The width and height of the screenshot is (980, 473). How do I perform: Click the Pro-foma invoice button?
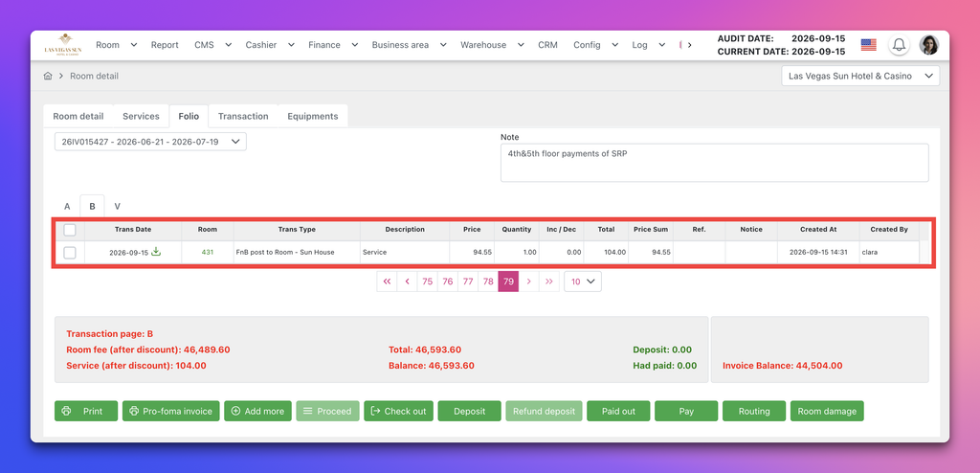point(170,411)
